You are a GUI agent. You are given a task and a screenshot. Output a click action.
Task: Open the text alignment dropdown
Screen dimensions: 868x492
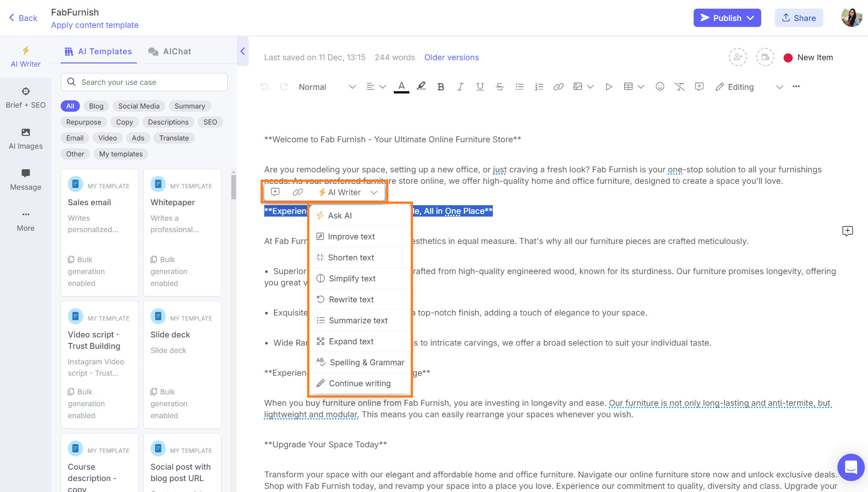(x=376, y=87)
